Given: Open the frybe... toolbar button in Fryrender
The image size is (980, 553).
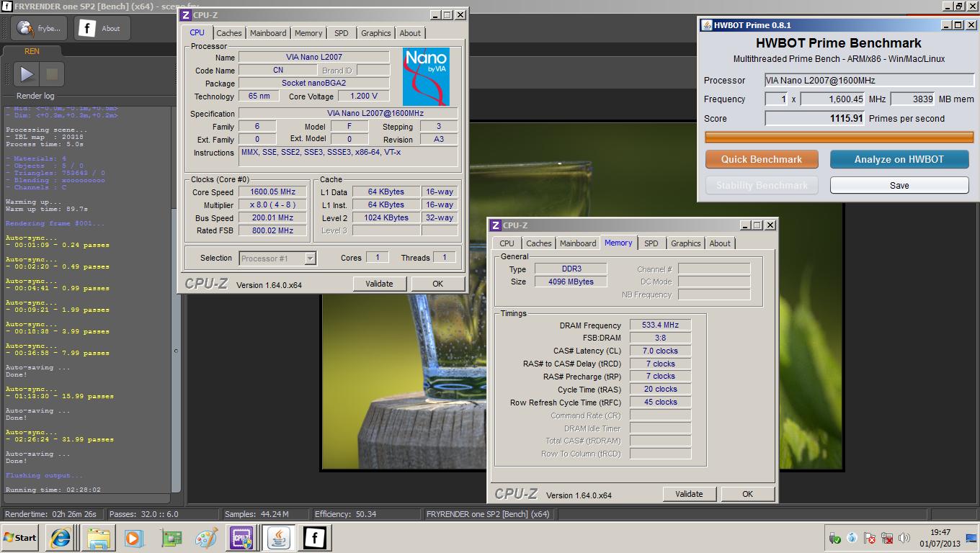Looking at the screenshot, I should (40, 29).
